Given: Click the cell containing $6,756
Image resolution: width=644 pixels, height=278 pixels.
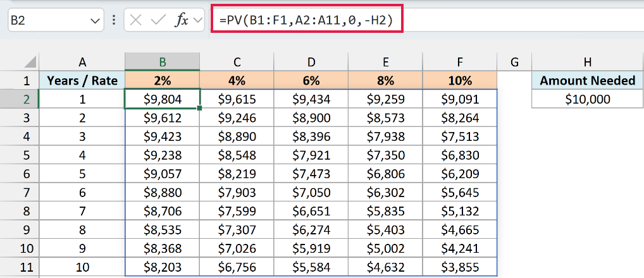Looking at the screenshot, I should point(237,267).
